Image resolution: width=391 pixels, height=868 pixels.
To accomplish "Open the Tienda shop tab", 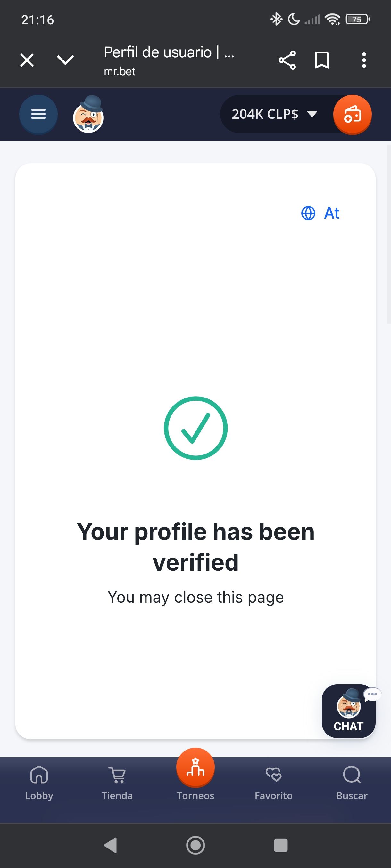I will [x=117, y=783].
